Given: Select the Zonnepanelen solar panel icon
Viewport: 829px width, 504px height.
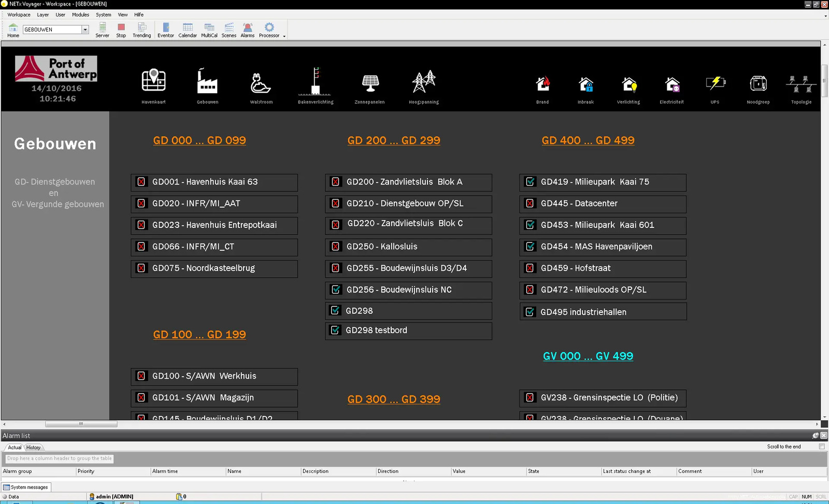Looking at the screenshot, I should pos(370,82).
